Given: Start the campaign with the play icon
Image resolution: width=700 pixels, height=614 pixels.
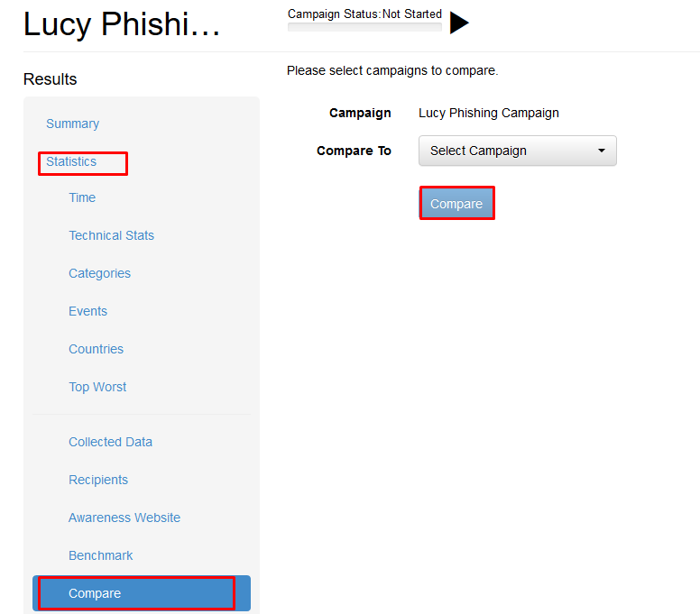Looking at the screenshot, I should [459, 23].
